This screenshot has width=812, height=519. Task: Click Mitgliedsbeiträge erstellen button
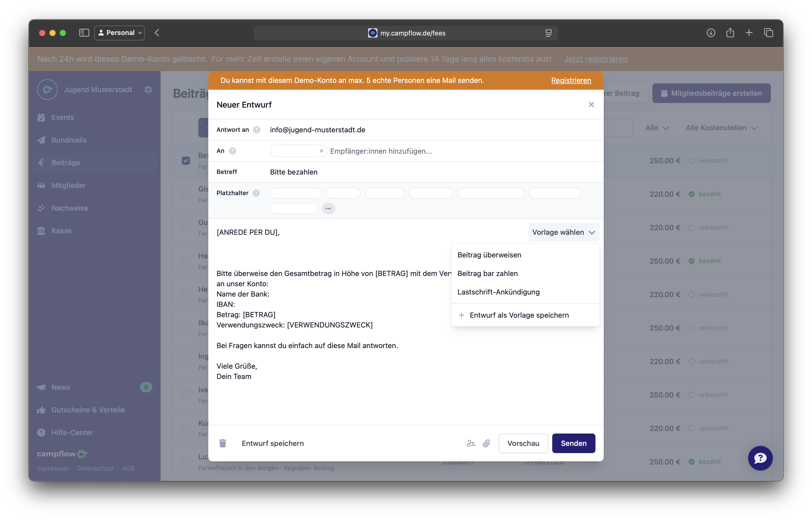[x=711, y=93]
